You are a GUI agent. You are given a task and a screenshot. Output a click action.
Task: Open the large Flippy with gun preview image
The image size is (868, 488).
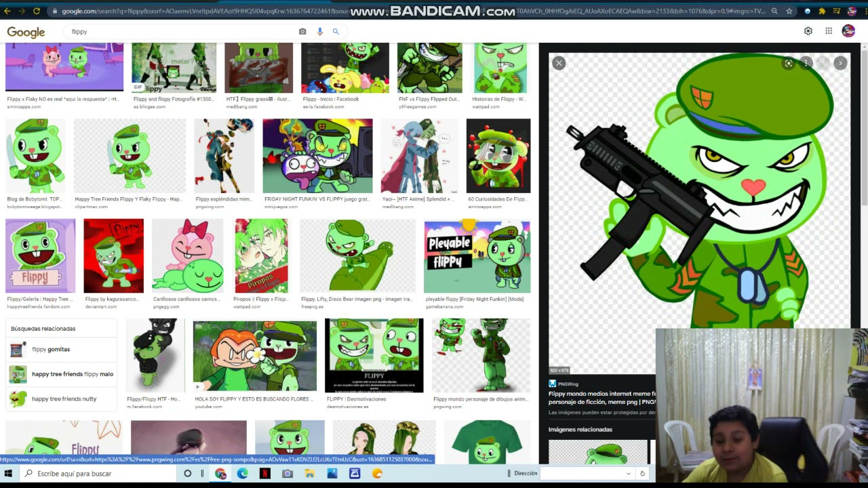pos(699,213)
